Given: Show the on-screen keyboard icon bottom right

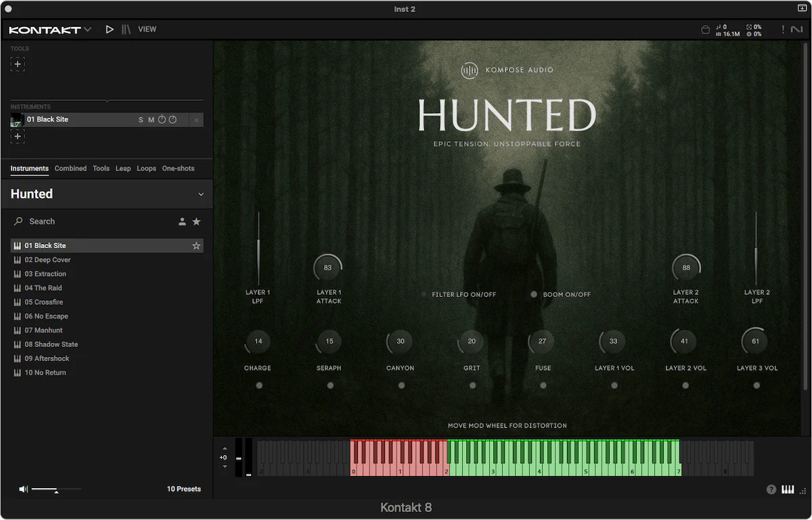Looking at the screenshot, I should (x=788, y=489).
